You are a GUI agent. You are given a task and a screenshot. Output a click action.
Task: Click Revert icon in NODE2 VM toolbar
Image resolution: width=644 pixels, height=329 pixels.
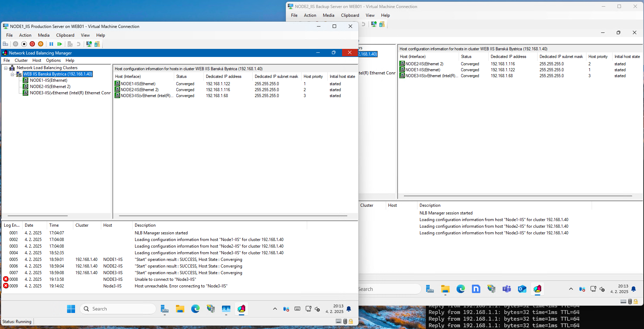pos(363,24)
